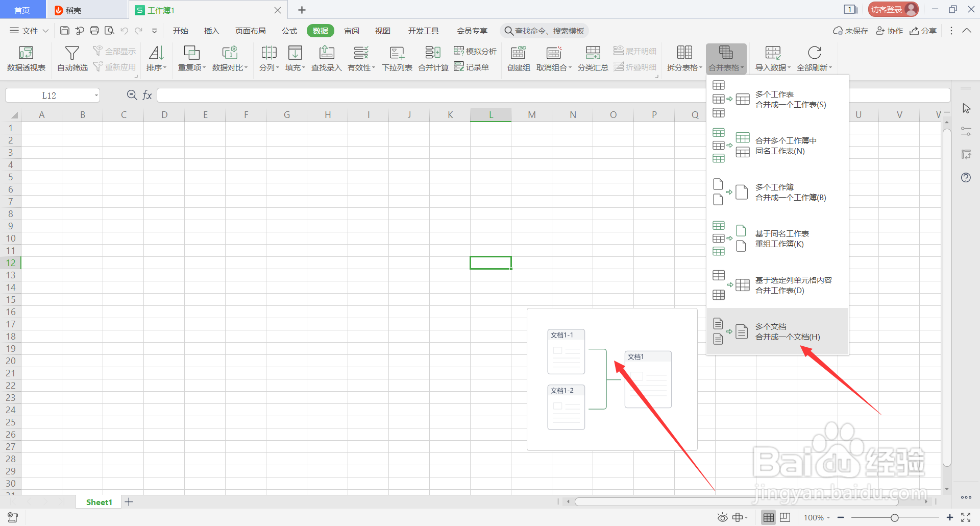Switch to page layout view in status bar
Screen dimensions: 980x526
click(x=785, y=517)
